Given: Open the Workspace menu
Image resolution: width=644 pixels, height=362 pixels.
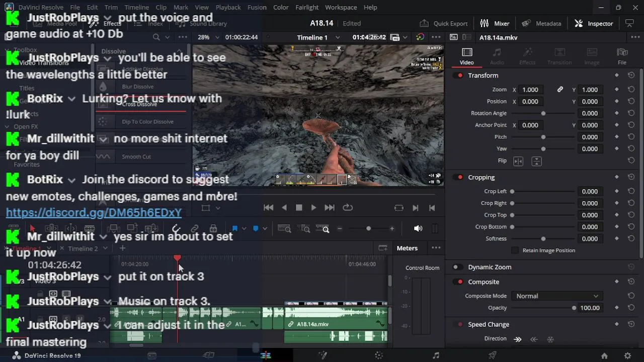Looking at the screenshot, I should (341, 7).
